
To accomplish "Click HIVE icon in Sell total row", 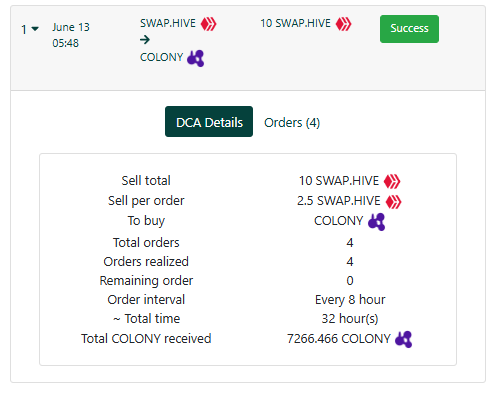I will [392, 181].
